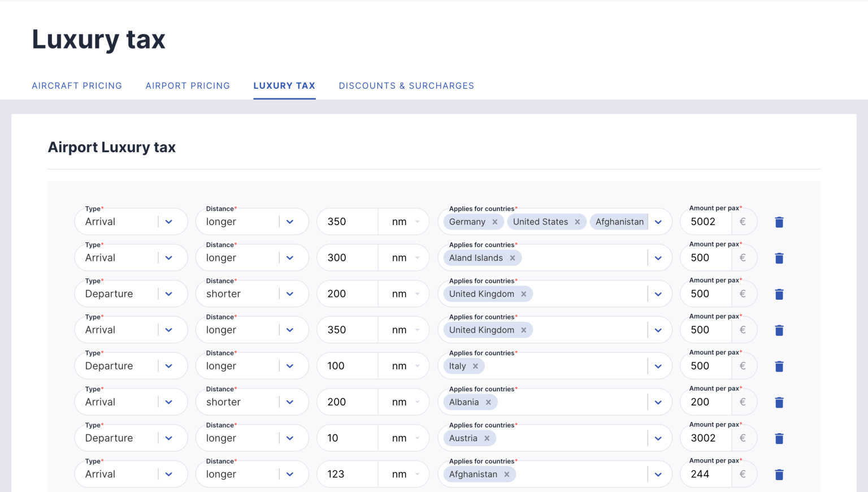
Task: Expand countries dropdown for Aland Islands row
Action: 658,258
